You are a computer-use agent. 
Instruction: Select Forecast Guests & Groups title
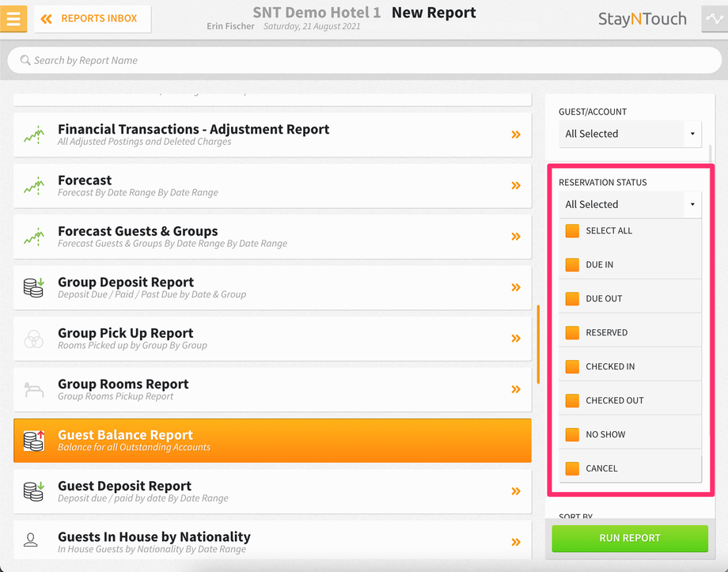pos(138,231)
